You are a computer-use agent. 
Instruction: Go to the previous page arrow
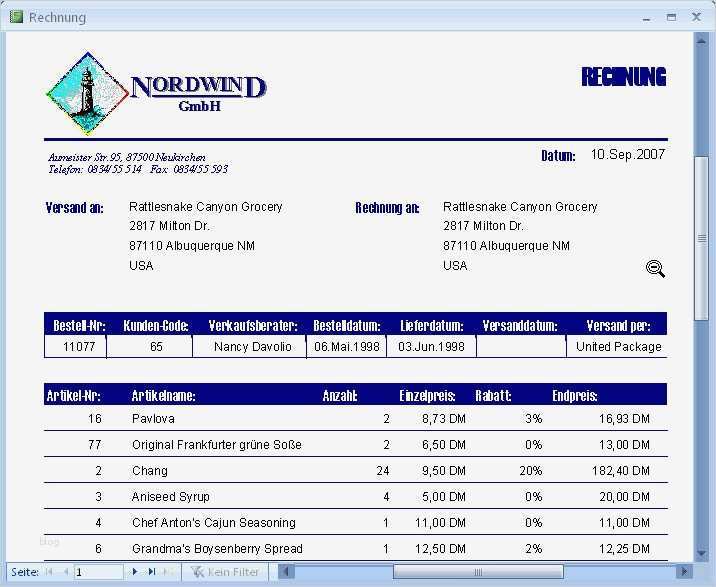coord(66,571)
